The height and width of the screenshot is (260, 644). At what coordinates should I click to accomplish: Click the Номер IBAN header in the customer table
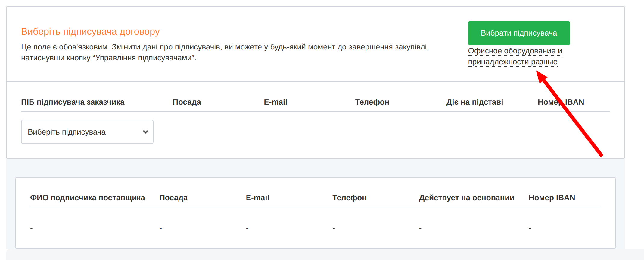coord(561,102)
